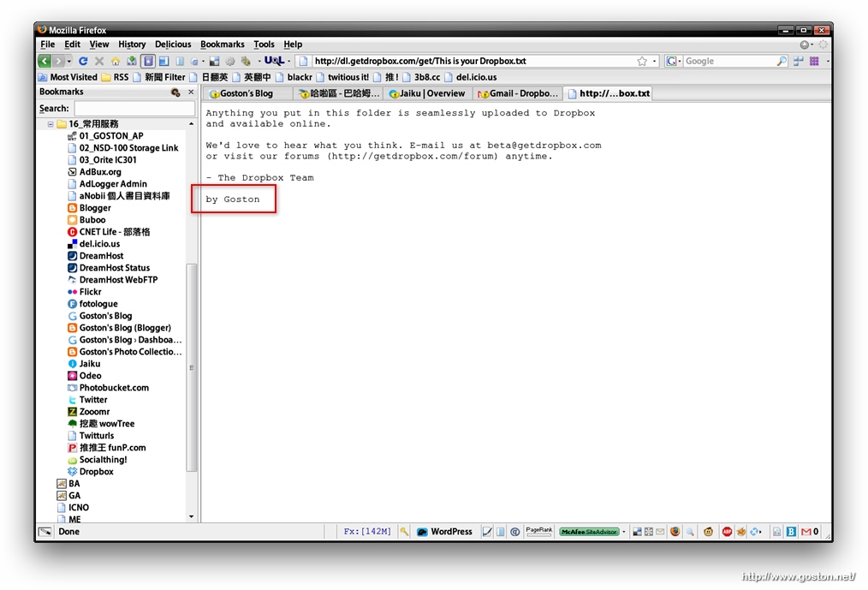Click in the Bookmarks sidebar Search field

click(134, 109)
